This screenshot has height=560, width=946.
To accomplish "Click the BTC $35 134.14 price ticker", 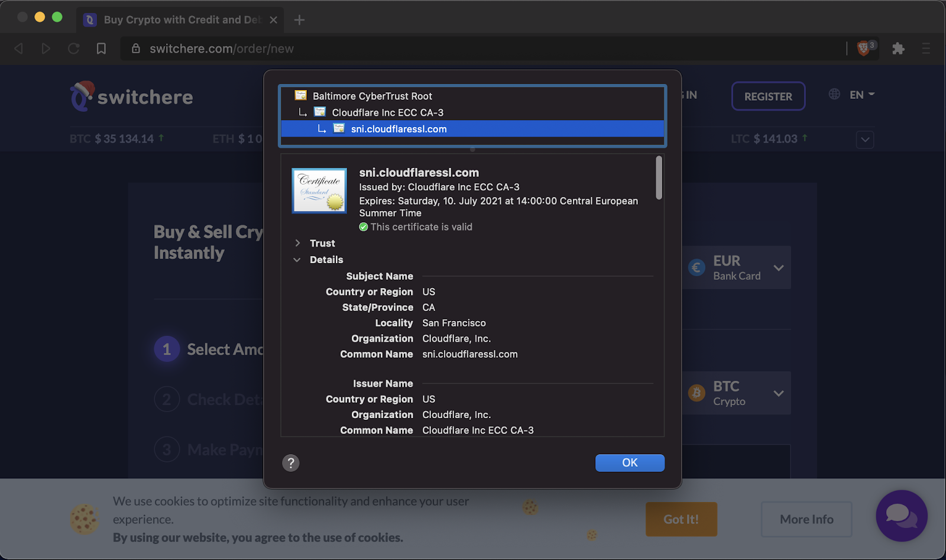I will [116, 139].
